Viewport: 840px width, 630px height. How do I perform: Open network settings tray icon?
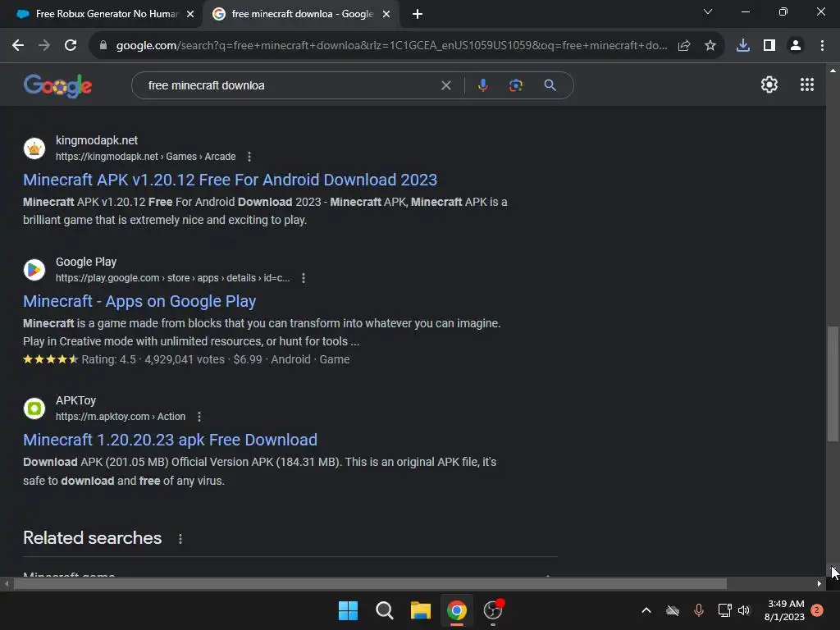(724, 610)
